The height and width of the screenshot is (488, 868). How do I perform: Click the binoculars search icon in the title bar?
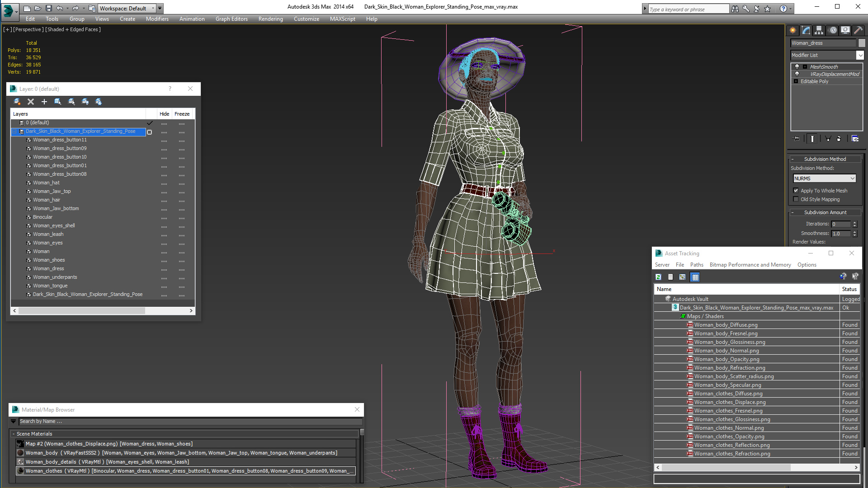click(735, 9)
